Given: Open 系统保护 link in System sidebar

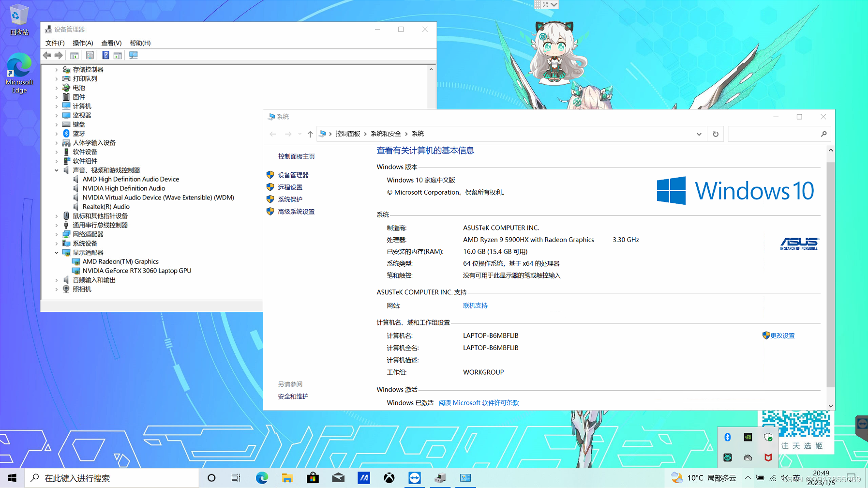Looking at the screenshot, I should [x=290, y=199].
